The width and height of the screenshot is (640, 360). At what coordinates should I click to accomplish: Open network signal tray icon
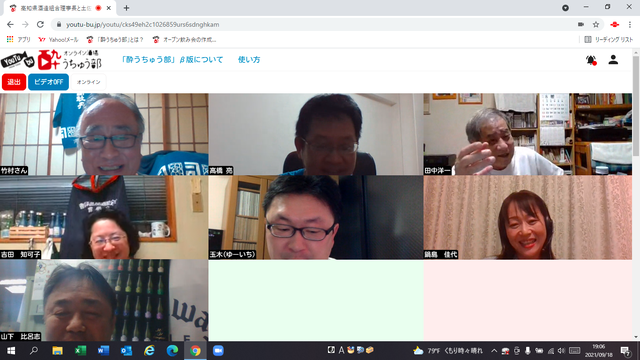pos(551,351)
